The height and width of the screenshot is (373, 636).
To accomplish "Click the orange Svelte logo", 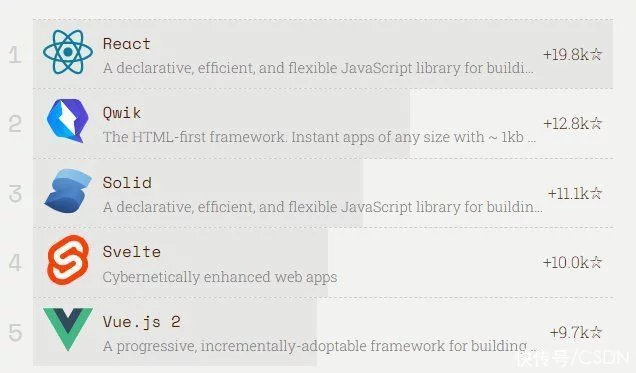I will 68,260.
